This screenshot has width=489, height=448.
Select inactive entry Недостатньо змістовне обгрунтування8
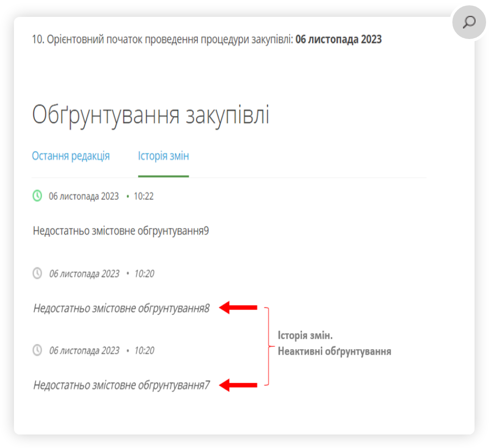coord(121,308)
